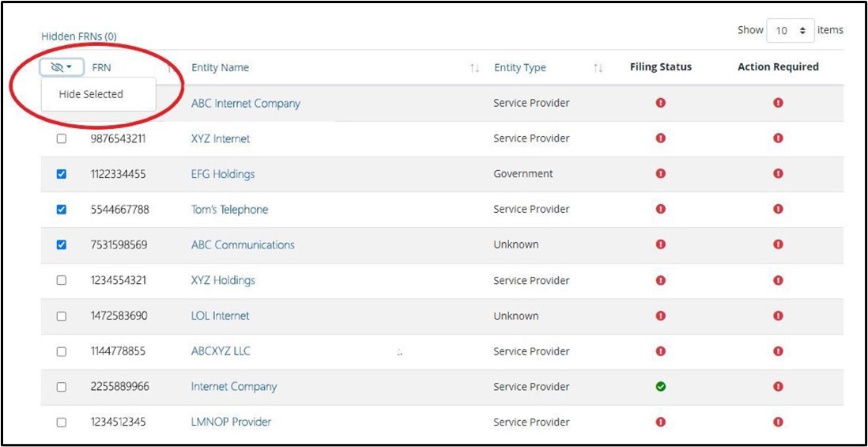This screenshot has height=447, width=868.
Task: Check the XYZ Internet row checkbox
Action: tap(62, 138)
